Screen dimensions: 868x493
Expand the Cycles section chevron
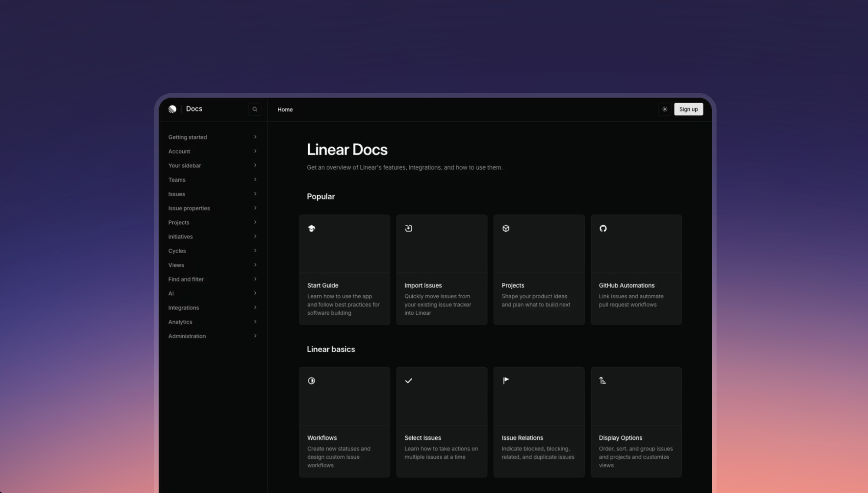click(255, 251)
